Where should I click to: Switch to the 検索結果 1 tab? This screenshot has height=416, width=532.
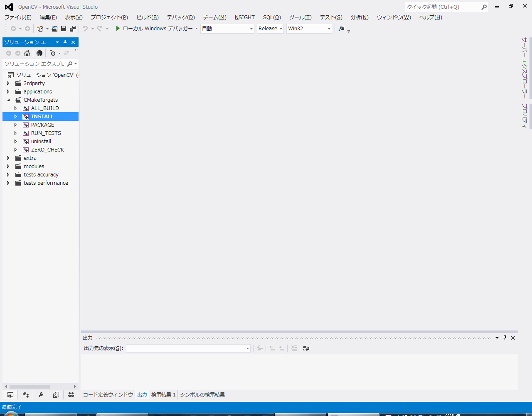pos(164,395)
